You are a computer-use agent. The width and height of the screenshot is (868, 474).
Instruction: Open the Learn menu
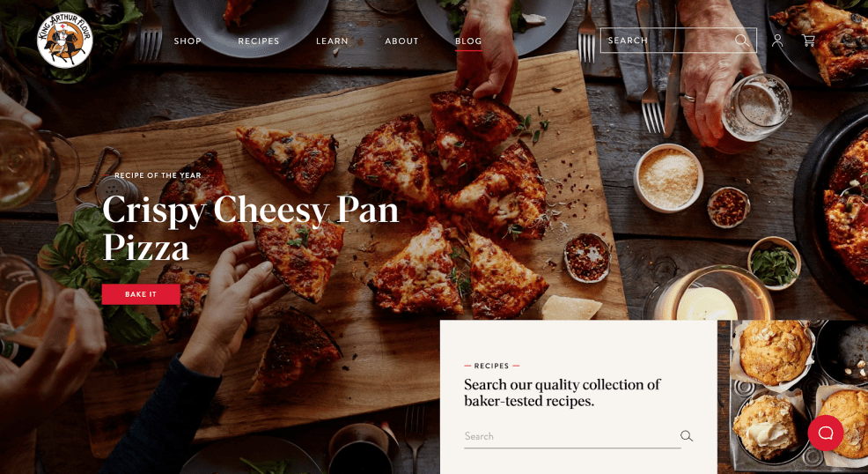(332, 41)
